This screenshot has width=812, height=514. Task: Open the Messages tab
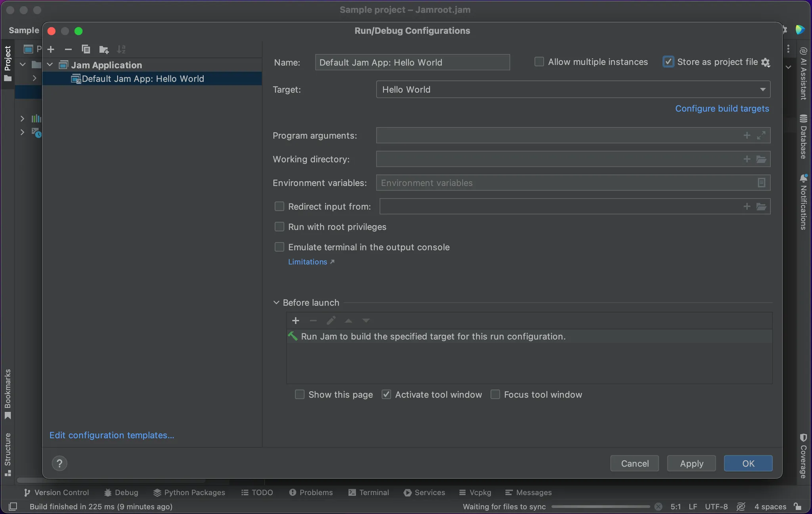coord(529,493)
